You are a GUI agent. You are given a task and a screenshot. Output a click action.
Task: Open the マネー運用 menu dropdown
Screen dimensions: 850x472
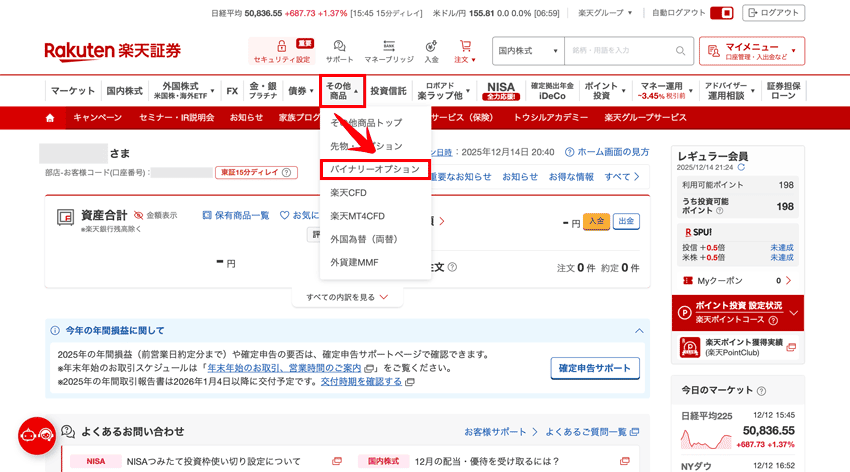pyautogui.click(x=666, y=90)
